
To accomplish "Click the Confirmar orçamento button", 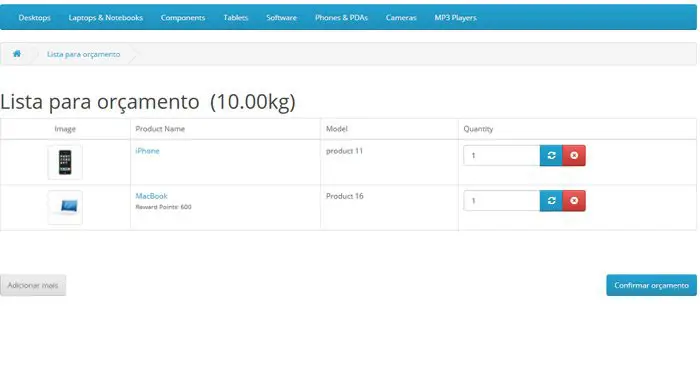I will [651, 285].
